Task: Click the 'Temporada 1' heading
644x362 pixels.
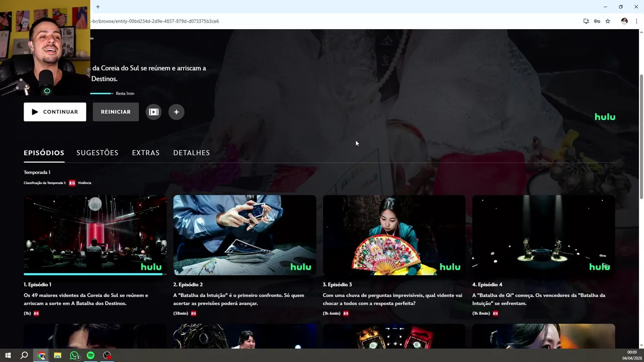Action: [37, 172]
